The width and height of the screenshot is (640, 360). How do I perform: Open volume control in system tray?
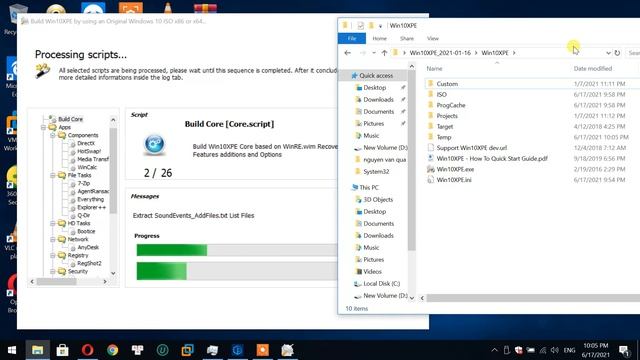[554, 350]
